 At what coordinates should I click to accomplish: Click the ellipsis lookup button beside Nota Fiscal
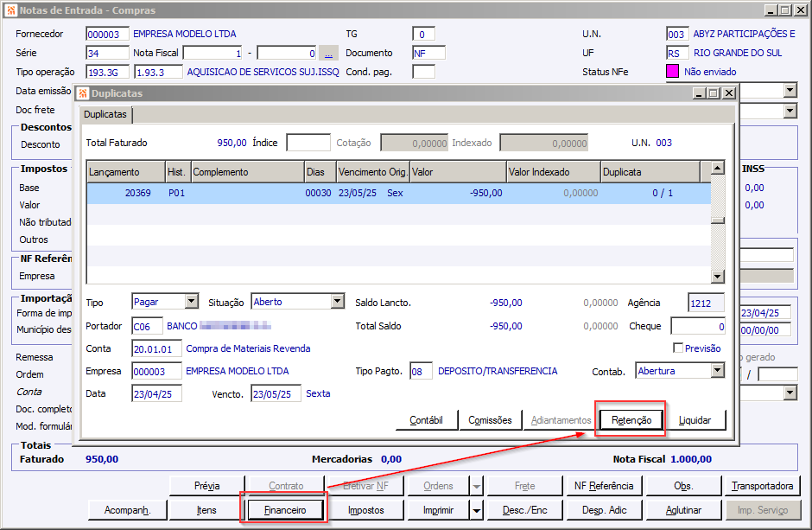pos(328,53)
